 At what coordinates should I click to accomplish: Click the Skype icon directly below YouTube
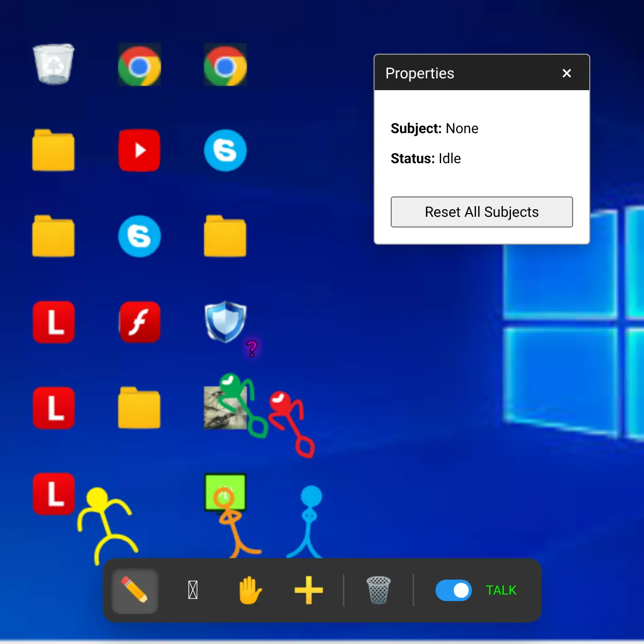pyautogui.click(x=140, y=236)
